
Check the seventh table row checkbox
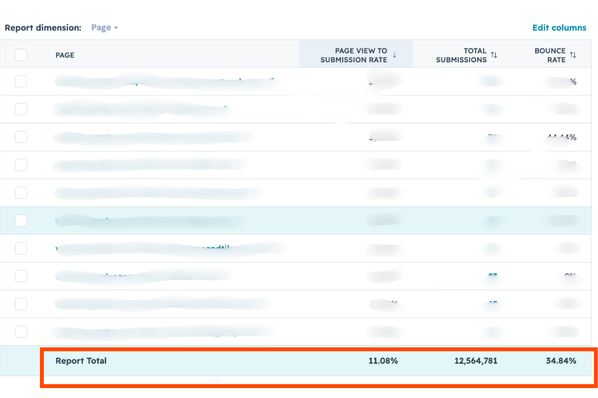21,248
